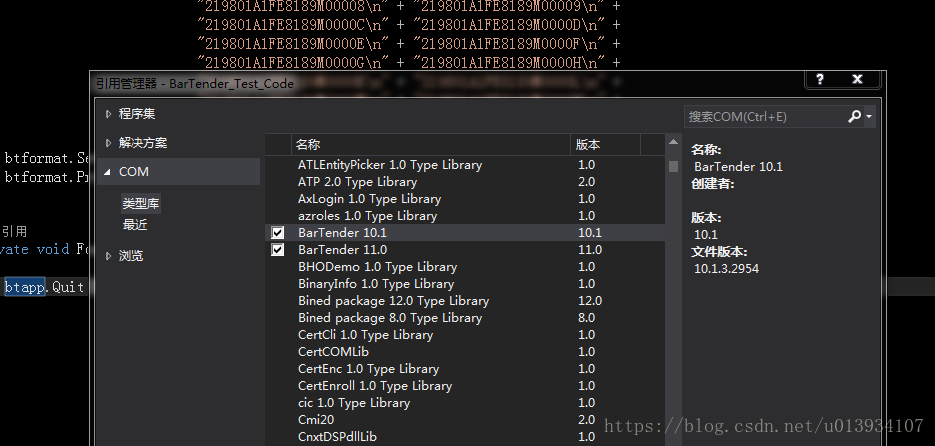Select the BarTender 11.0 row name
Image resolution: width=935 pixels, height=446 pixels.
[342, 250]
